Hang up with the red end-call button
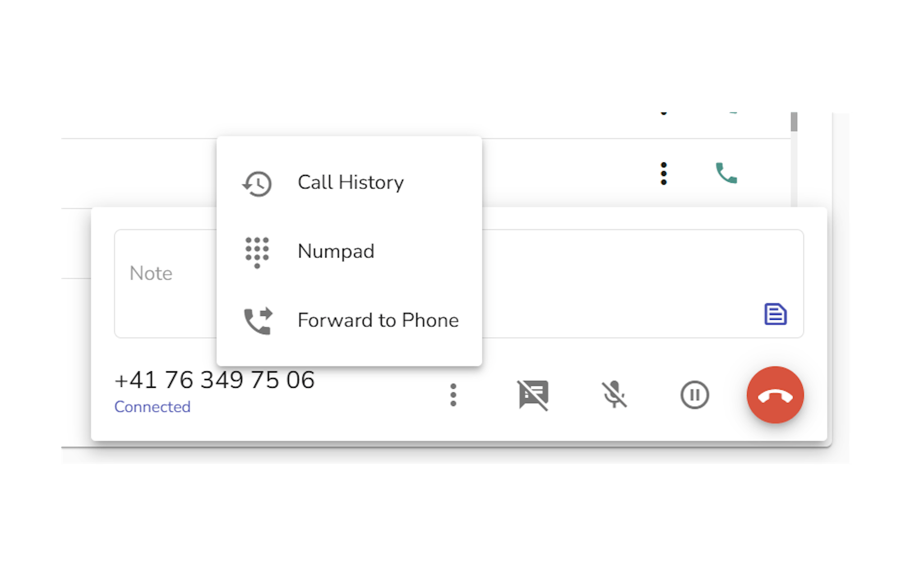 pos(775,395)
